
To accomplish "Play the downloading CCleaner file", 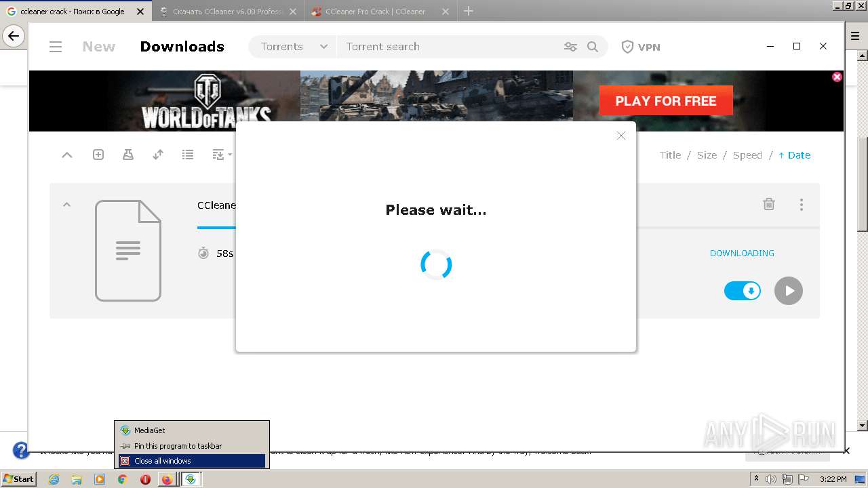I will pos(789,291).
